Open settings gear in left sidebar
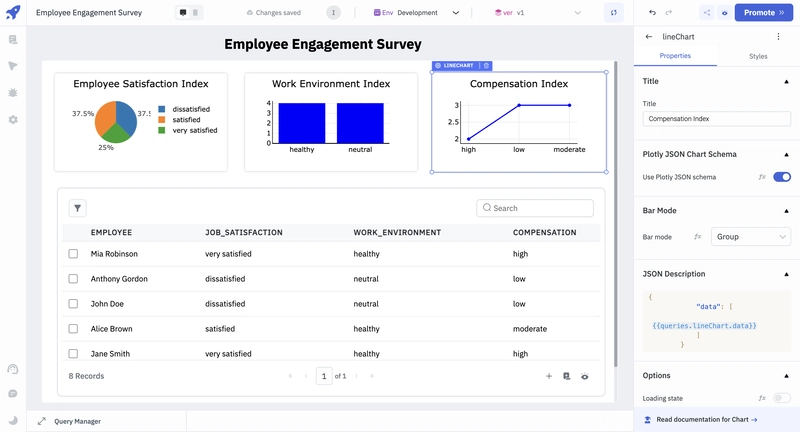Screen dimensions: 800x432 coord(13,119)
